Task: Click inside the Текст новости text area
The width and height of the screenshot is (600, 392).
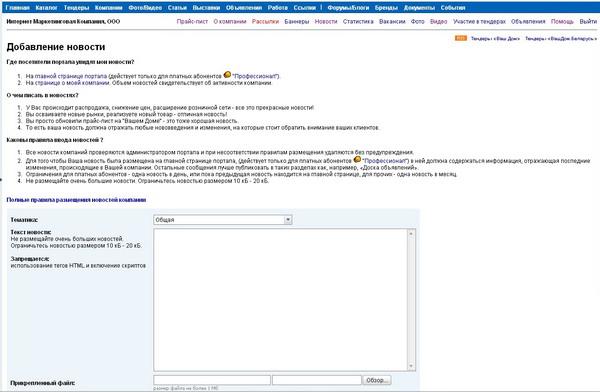Action: (x=281, y=300)
